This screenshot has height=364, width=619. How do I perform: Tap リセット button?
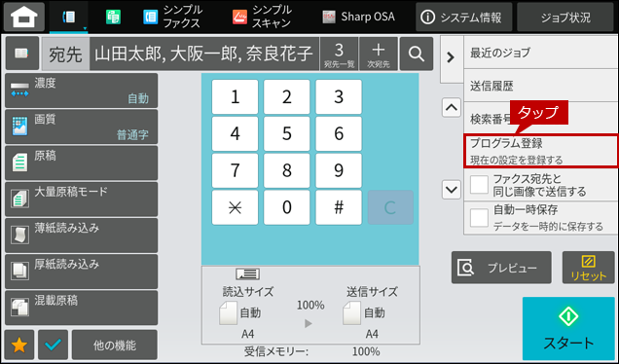(x=588, y=268)
